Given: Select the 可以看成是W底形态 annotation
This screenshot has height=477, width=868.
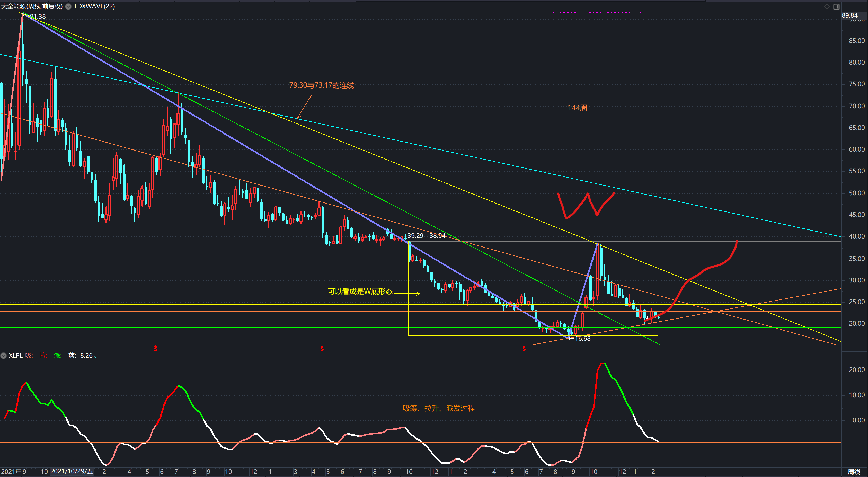Looking at the screenshot, I should pos(360,291).
